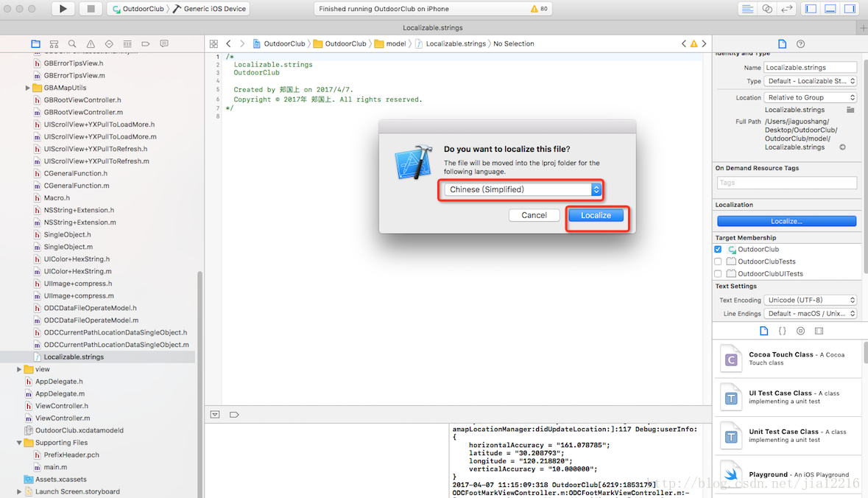The width and height of the screenshot is (868, 498).
Task: Enable OutdoorClubUITests target membership
Action: [718, 273]
